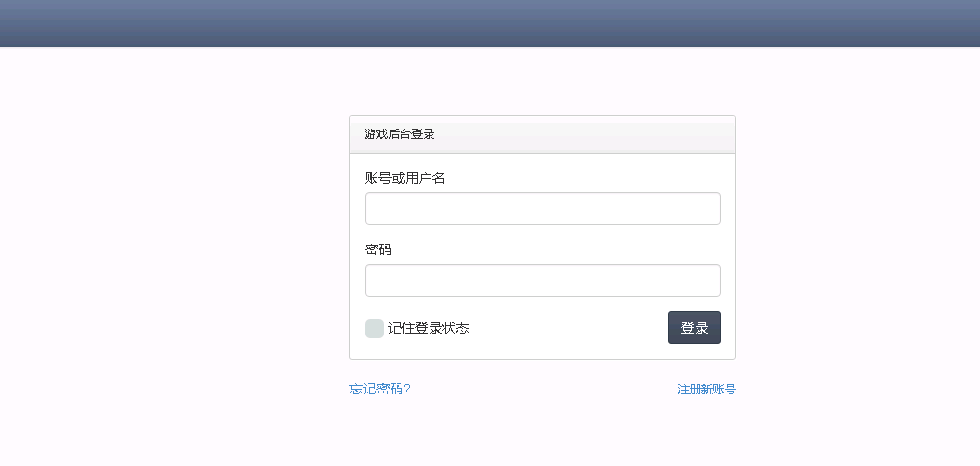Click the 密码 field label
This screenshot has height=466, width=980.
point(378,249)
